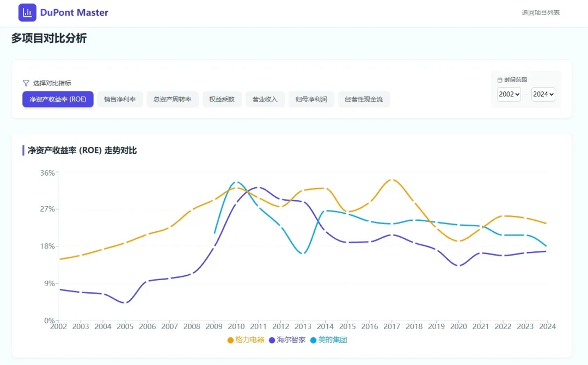Toggle the 格力电器 legend dot
588x365 pixels.
click(231, 341)
